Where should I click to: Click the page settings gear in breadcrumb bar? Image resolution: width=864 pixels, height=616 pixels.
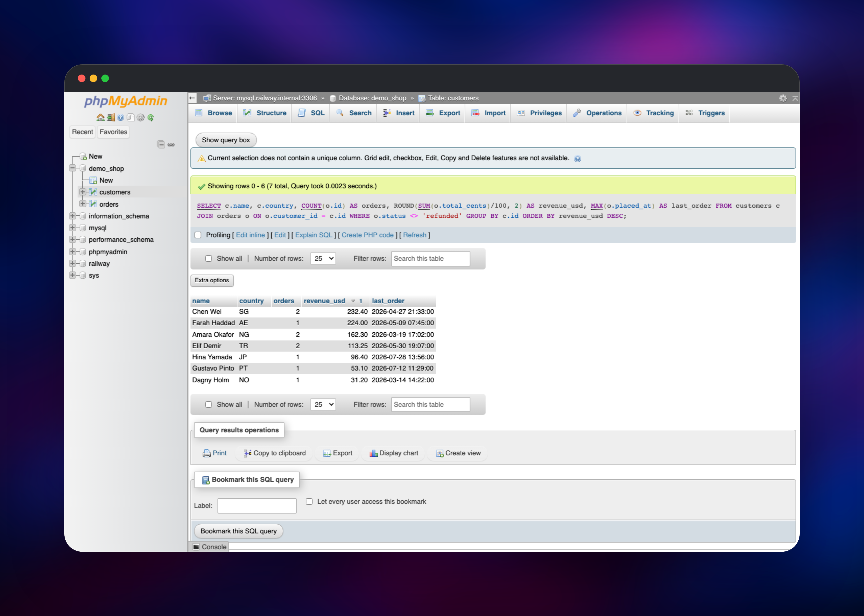point(783,98)
